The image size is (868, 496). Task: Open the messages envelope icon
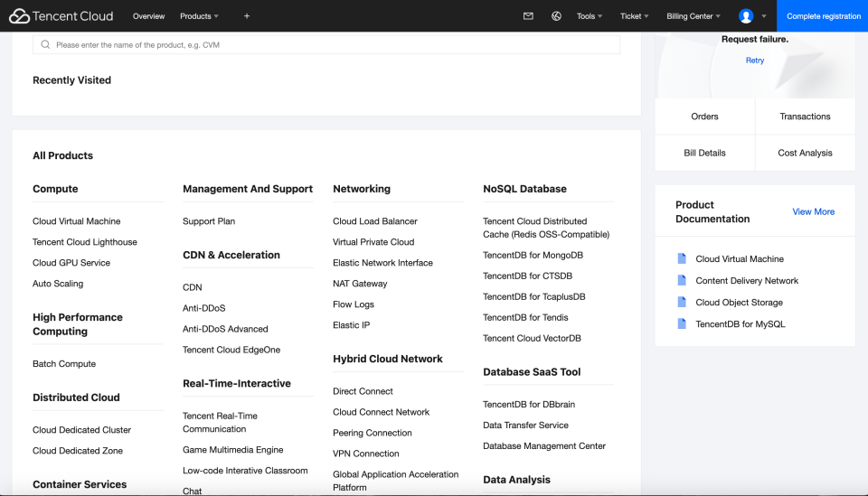click(x=528, y=16)
